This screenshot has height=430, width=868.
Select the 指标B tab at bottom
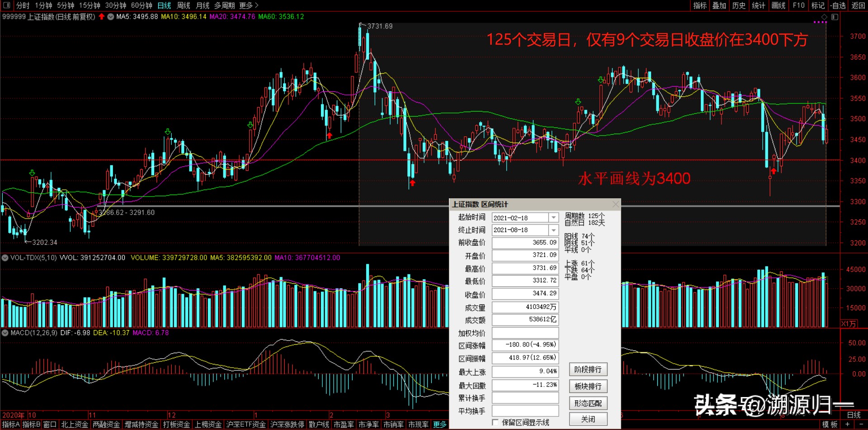point(31,425)
